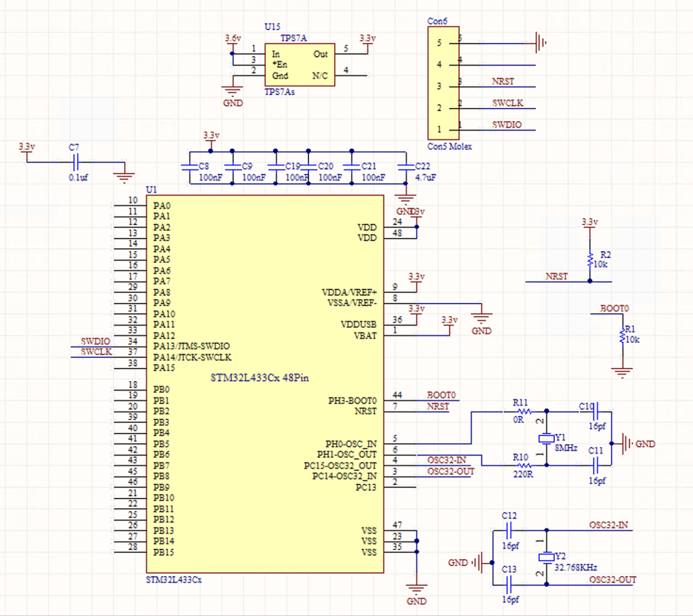
Task: Select the 4.7uF capacitor C22 symbol
Action: point(407,168)
